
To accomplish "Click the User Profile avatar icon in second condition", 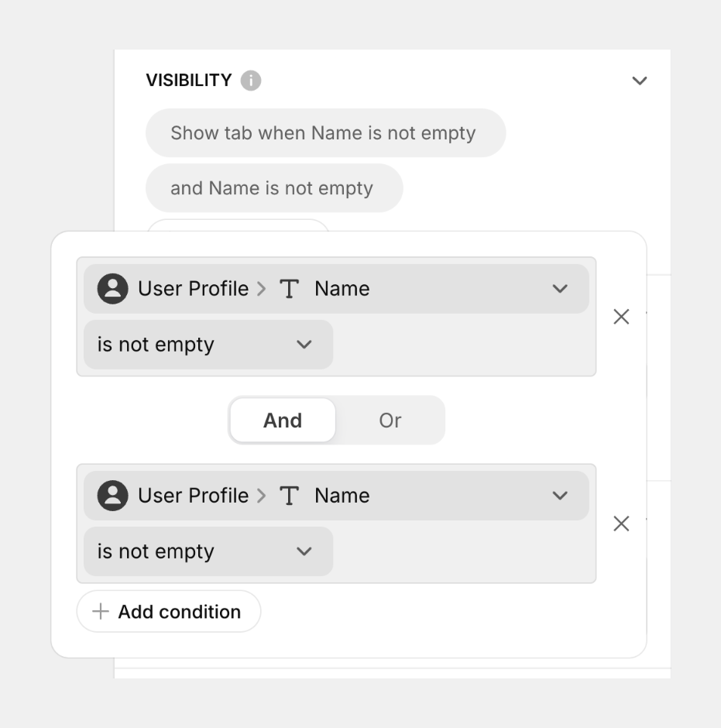I will click(x=112, y=496).
